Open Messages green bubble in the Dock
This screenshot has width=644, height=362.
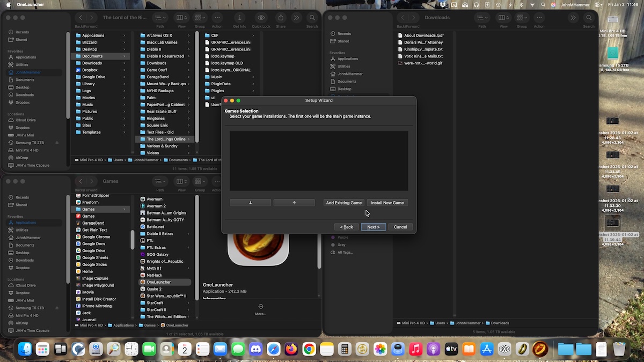pos(238,349)
